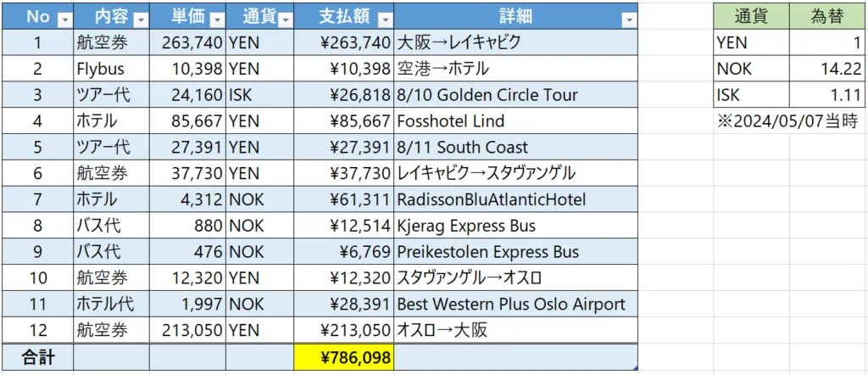Open the 通貨 column filter dropdown
Screen dimensions: 868x375
(285, 18)
